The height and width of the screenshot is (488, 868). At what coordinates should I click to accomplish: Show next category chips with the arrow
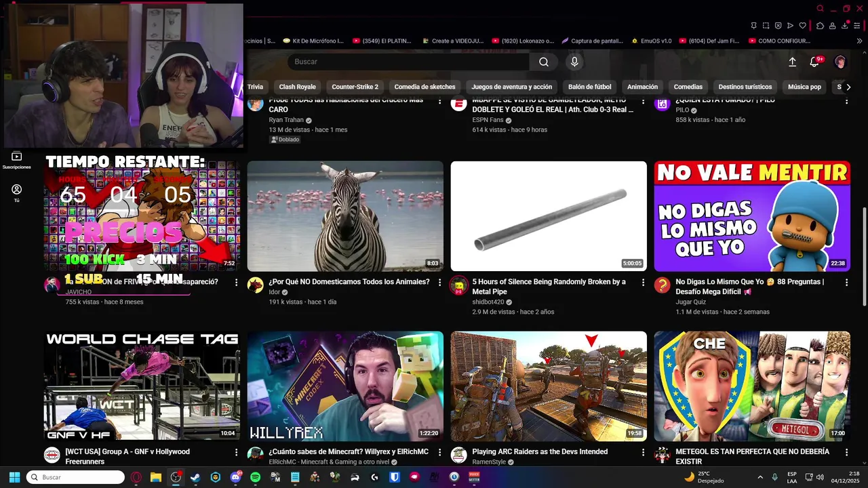[x=848, y=87]
